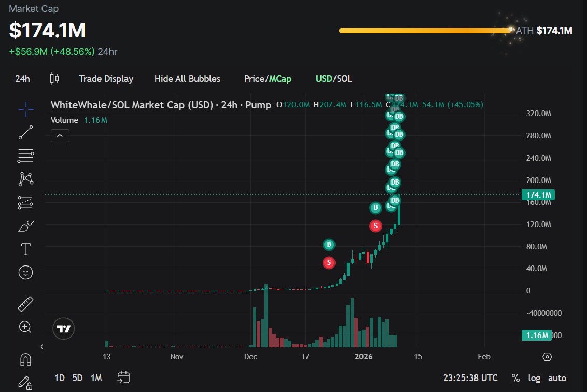The image size is (587, 392).
Task: Set the chart range to 1M
Action: (96, 378)
